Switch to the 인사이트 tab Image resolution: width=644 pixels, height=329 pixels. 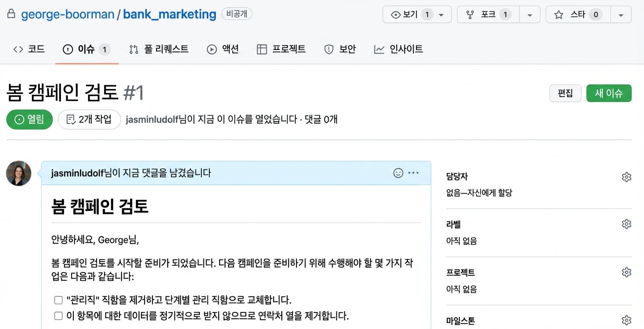pyautogui.click(x=398, y=49)
